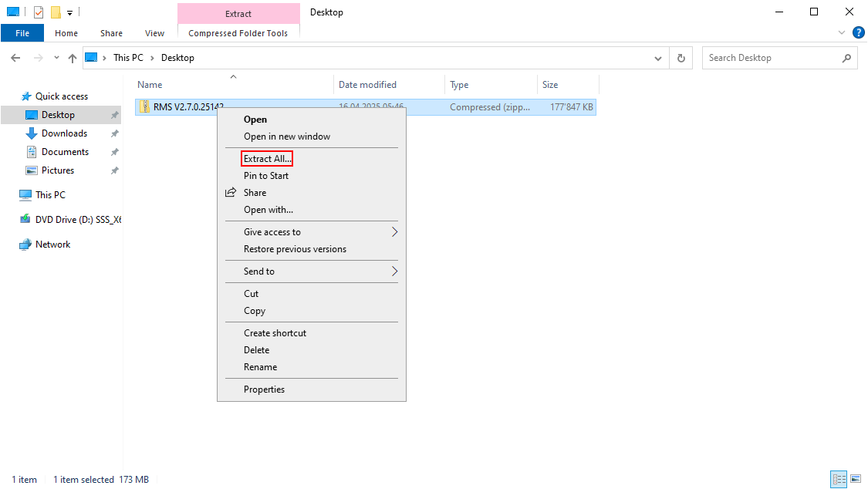
Task: Choose Restore previous versions
Action: (312, 249)
